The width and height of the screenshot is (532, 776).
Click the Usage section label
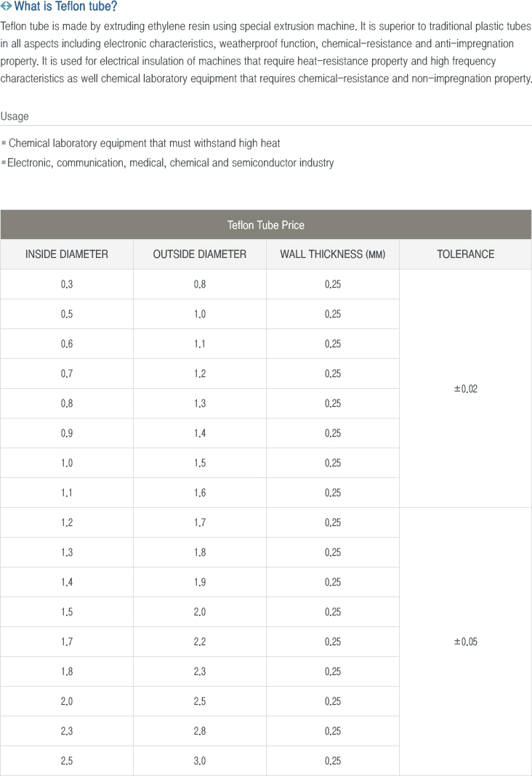tap(15, 116)
